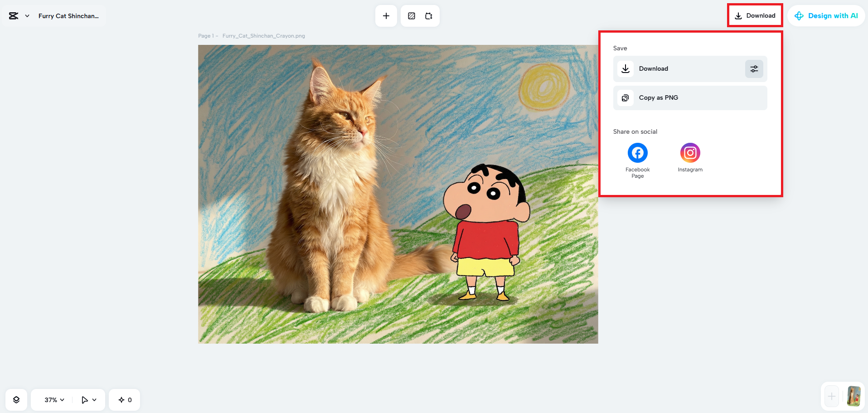Click the Download button in the top bar
Viewport: 868px width, 413px height.
click(754, 15)
